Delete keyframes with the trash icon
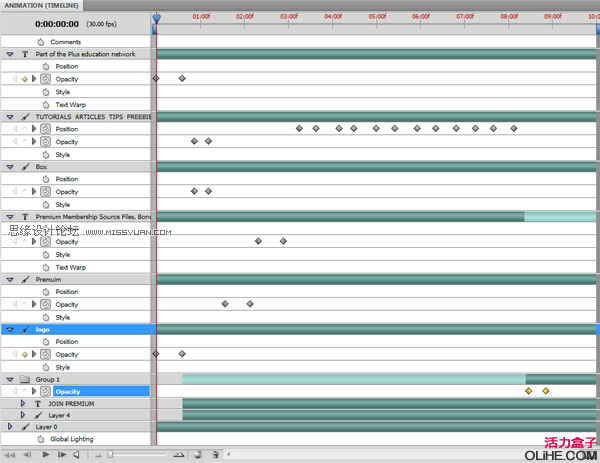This screenshot has height=463, width=600. coord(215,454)
